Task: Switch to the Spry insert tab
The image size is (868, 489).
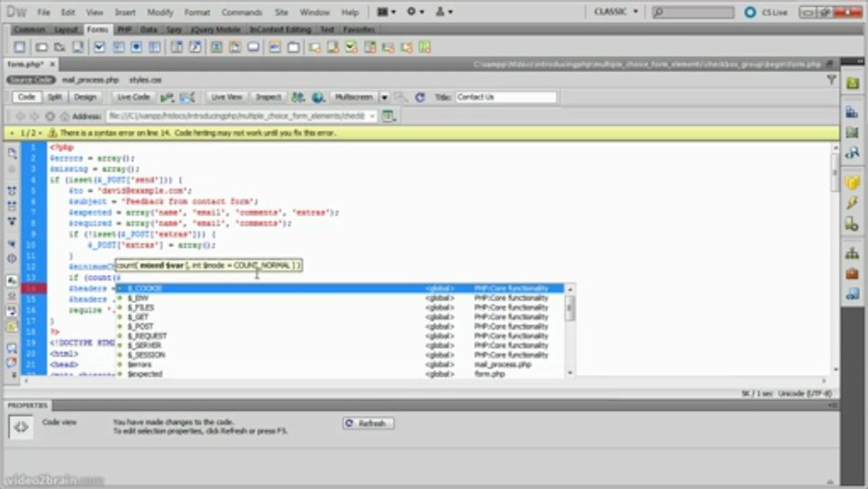Action: click(x=174, y=30)
